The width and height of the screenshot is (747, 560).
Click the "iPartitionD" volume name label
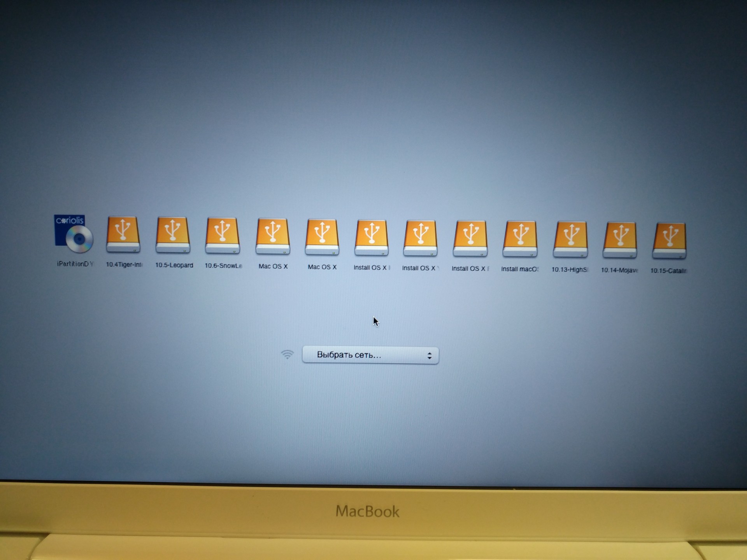[75, 264]
